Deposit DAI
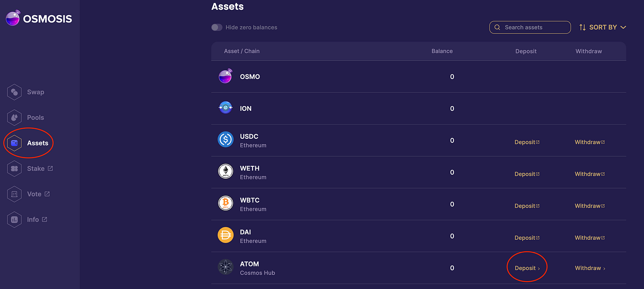The width and height of the screenshot is (644, 289). point(527,238)
